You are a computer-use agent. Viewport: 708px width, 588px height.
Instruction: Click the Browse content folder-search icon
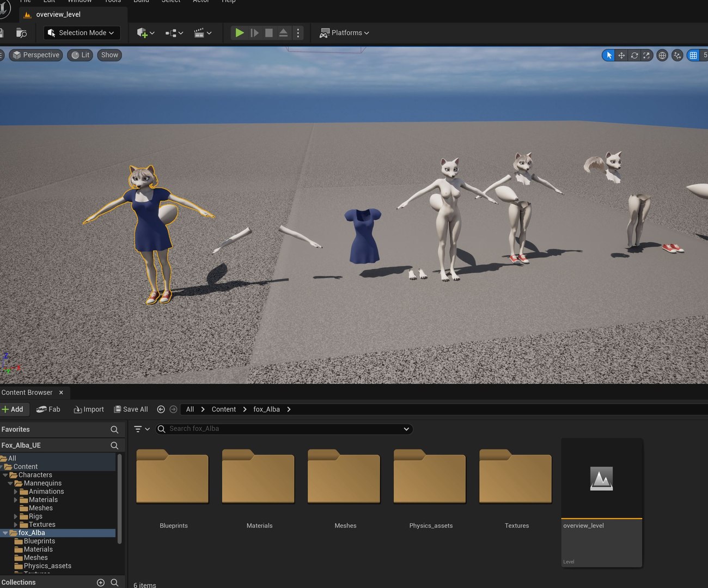(x=21, y=33)
